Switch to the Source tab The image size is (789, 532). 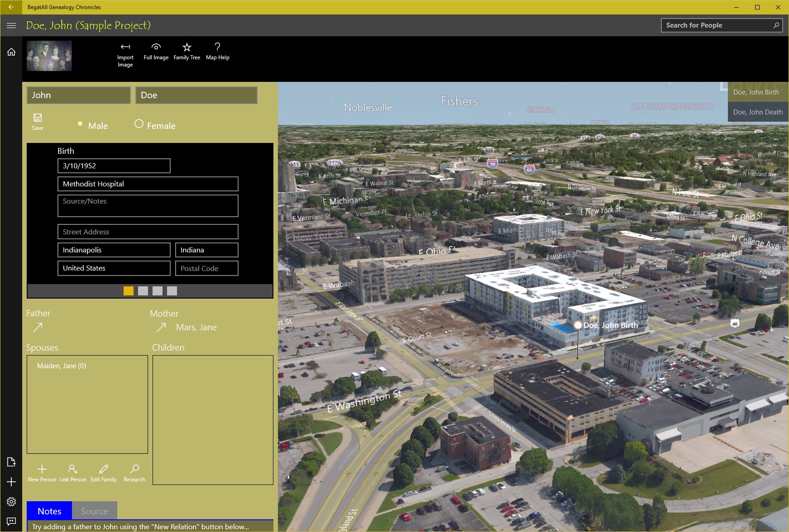[x=94, y=511]
